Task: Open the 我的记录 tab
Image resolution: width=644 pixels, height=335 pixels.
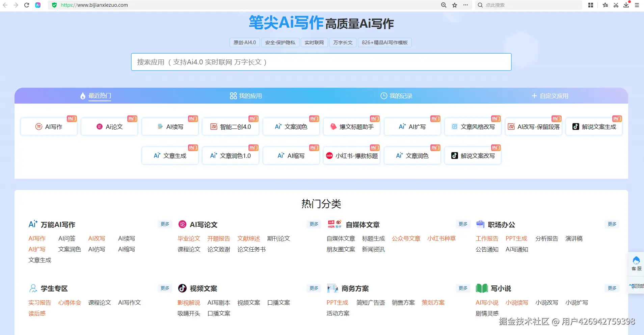Action: [396, 96]
